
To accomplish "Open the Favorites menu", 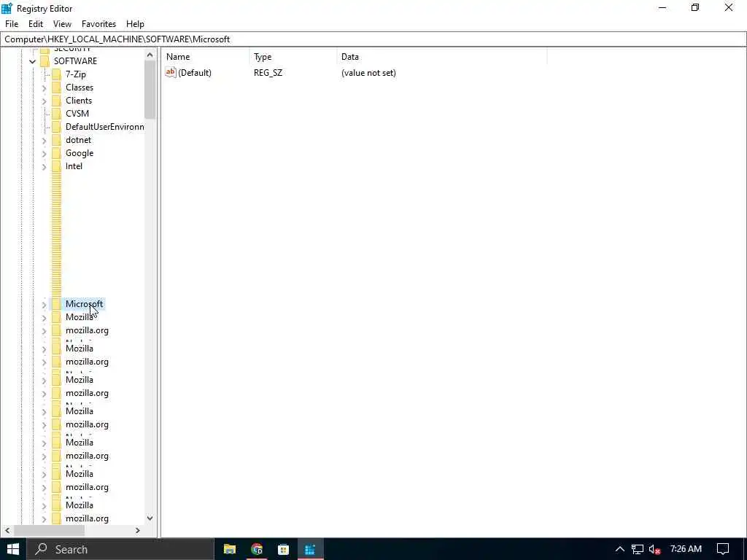I will point(98,24).
